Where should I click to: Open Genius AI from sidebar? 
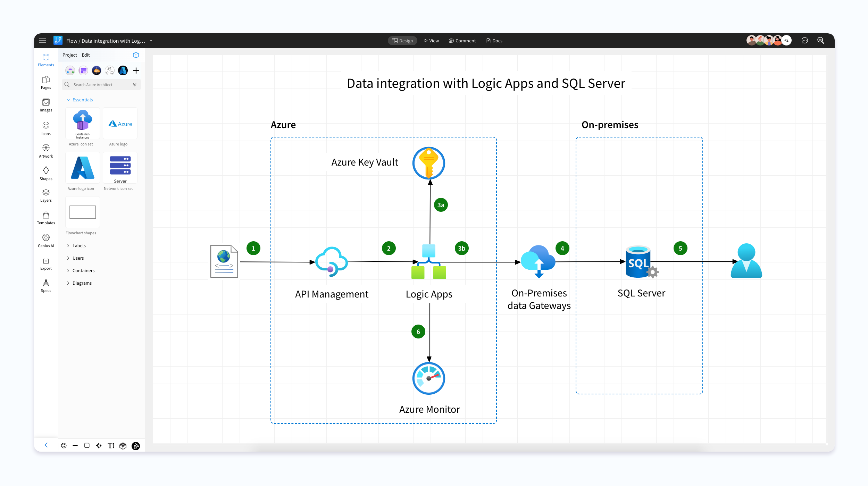pos(46,241)
